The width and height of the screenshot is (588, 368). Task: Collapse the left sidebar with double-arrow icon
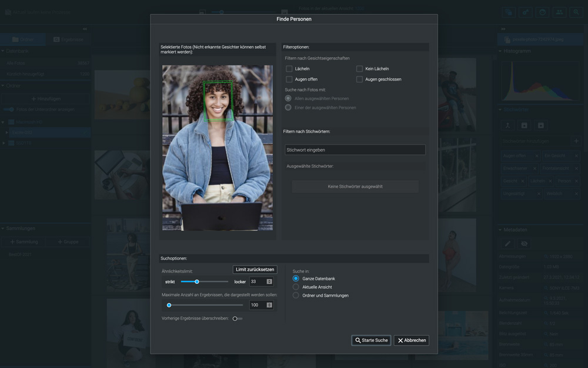(x=85, y=29)
